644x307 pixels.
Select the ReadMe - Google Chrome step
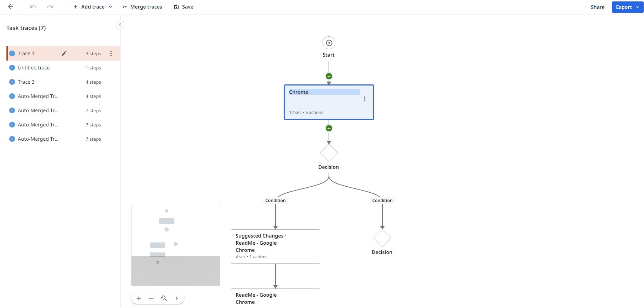click(275, 298)
